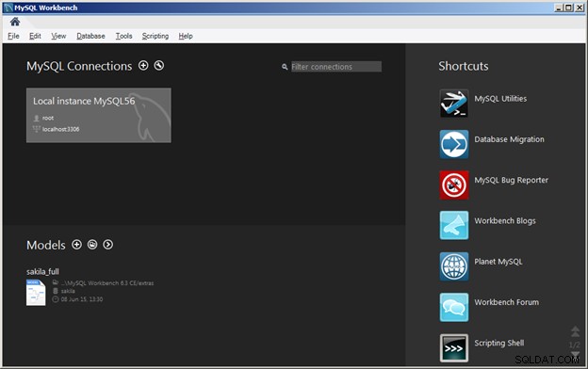Open the Edit menu
Screen dimensions: 588x369
35,36
